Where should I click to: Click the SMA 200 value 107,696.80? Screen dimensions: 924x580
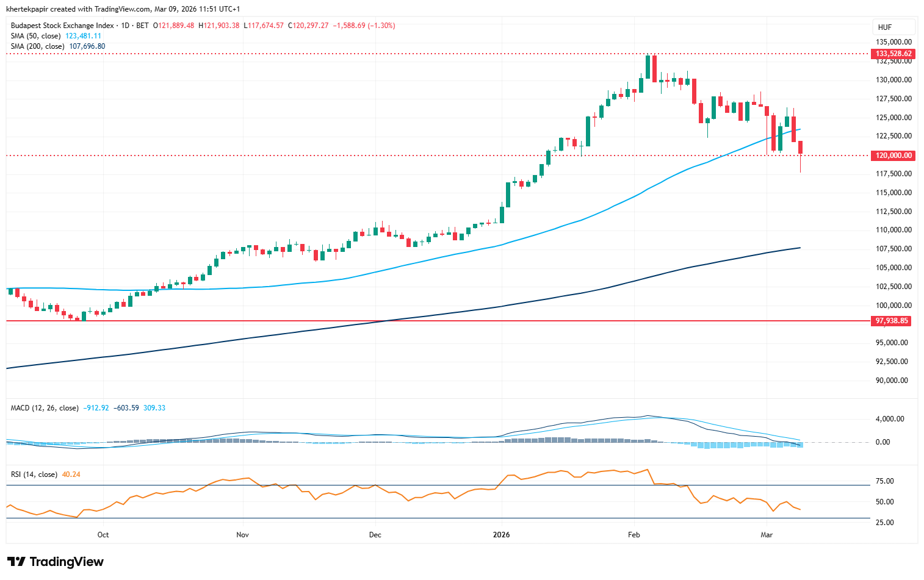tap(87, 46)
